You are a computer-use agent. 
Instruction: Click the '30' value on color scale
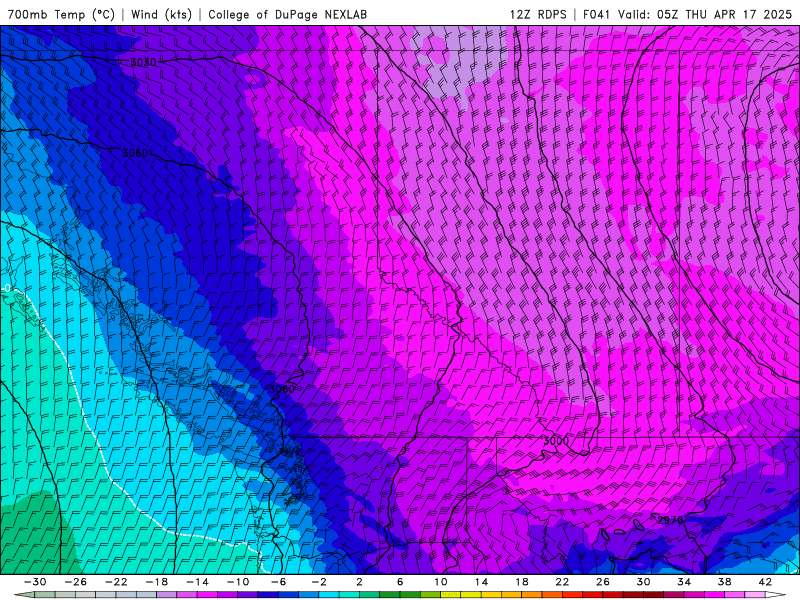pyautogui.click(x=643, y=582)
